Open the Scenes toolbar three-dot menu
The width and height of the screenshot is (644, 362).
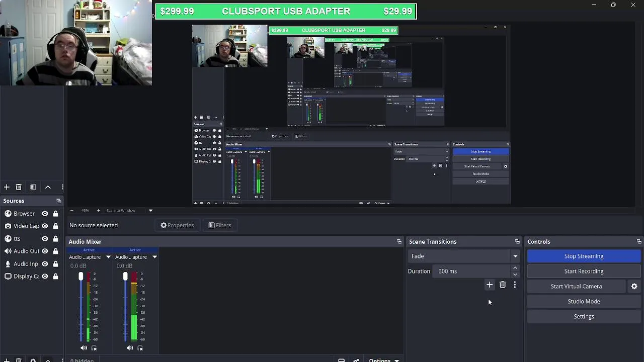click(62, 187)
